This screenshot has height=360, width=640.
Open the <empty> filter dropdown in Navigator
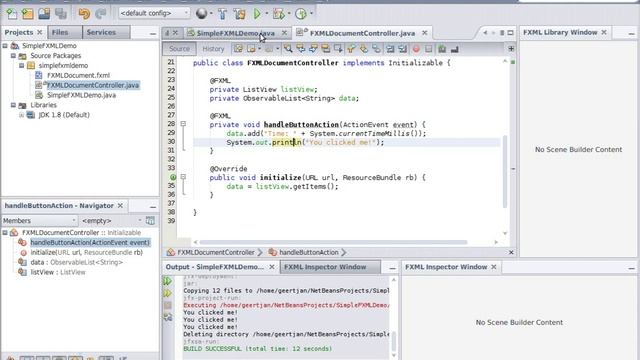pos(112,220)
